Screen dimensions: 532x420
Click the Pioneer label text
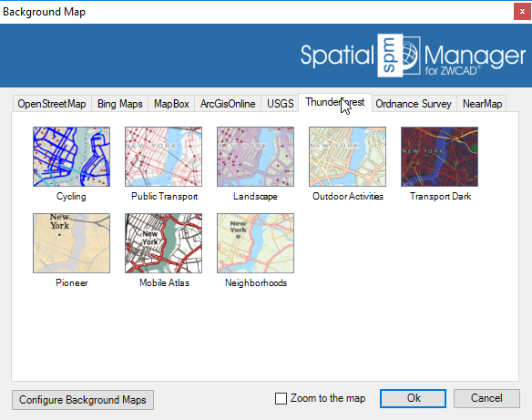(x=72, y=283)
